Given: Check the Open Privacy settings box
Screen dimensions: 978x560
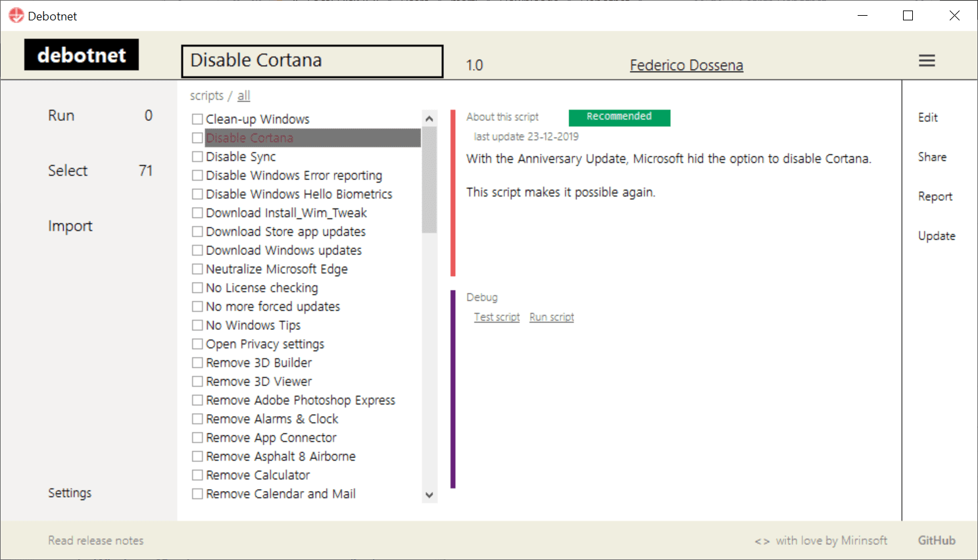Looking at the screenshot, I should (197, 344).
